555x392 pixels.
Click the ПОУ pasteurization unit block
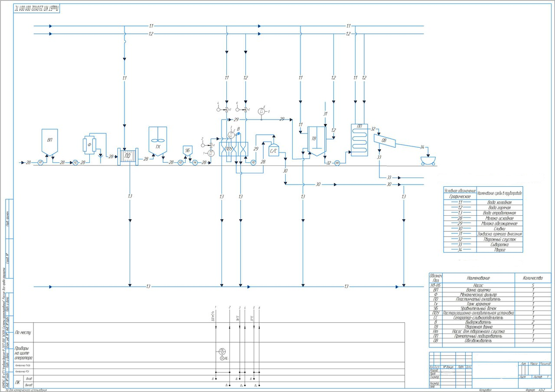click(x=233, y=150)
